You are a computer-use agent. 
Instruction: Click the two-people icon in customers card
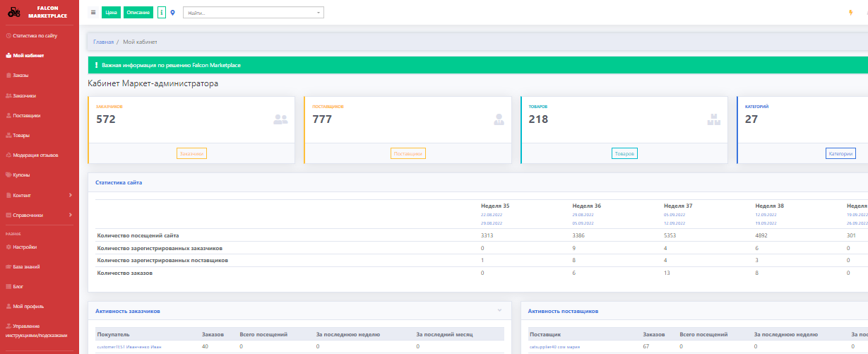point(280,119)
